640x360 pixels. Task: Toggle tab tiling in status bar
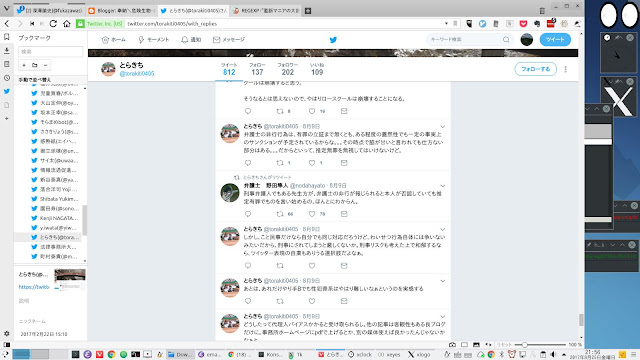464,345
